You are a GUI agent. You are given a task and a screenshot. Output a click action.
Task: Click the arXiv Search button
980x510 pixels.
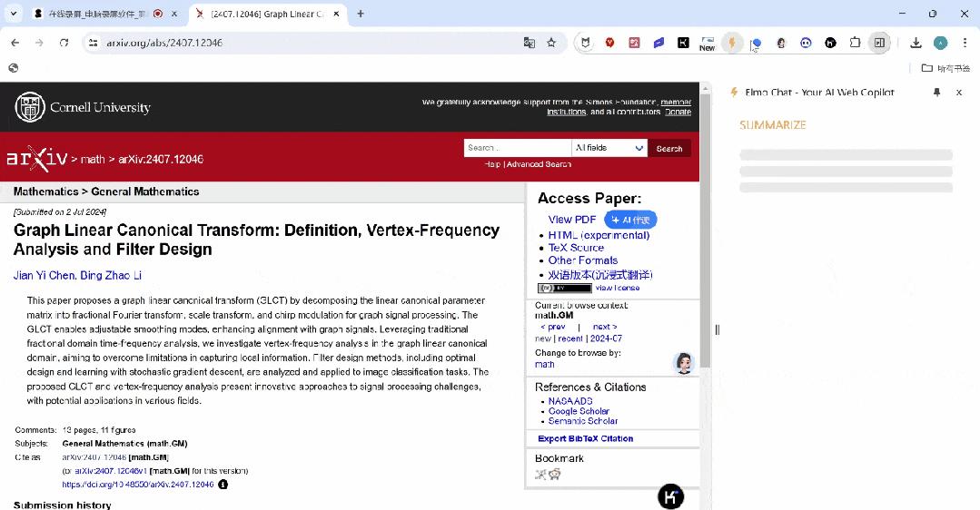[x=668, y=148]
